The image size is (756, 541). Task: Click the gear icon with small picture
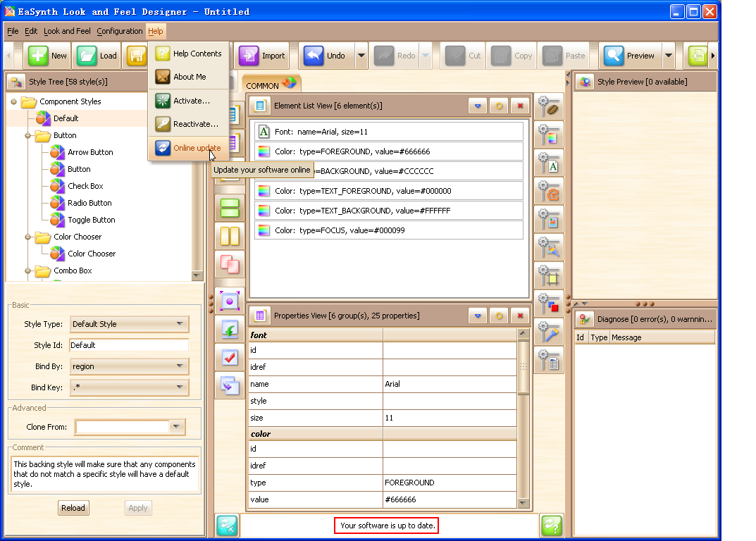549,219
